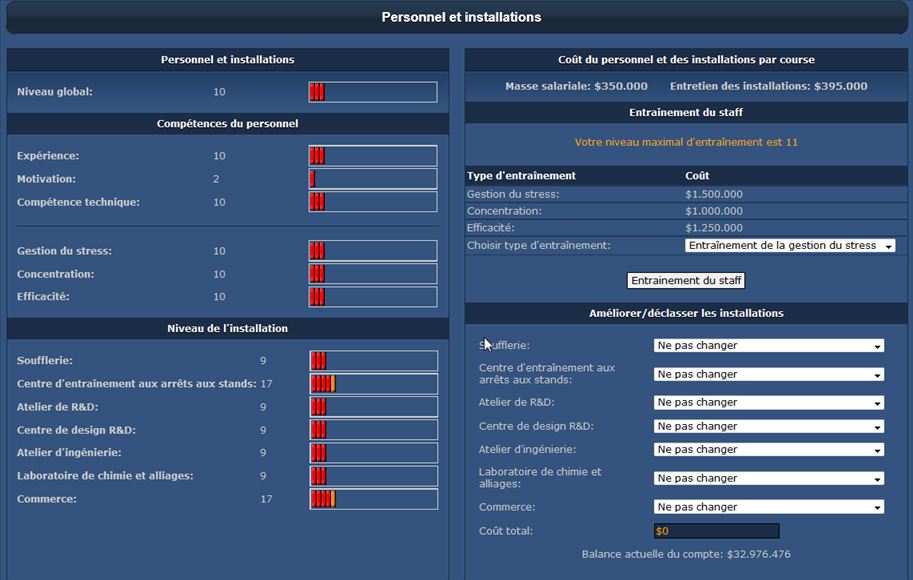This screenshot has width=913, height=580.
Task: Click 'Balance actuelle du compte: $32.976.476' text
Action: pyautogui.click(x=686, y=554)
